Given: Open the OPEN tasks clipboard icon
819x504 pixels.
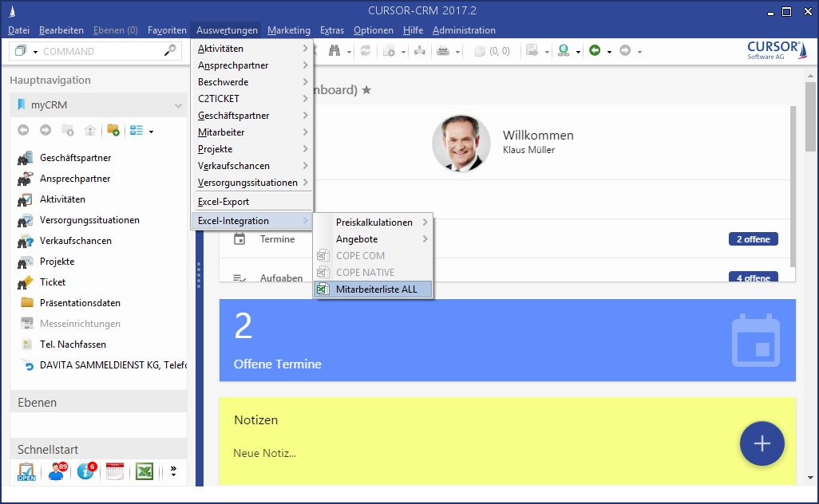Looking at the screenshot, I should pyautogui.click(x=27, y=471).
